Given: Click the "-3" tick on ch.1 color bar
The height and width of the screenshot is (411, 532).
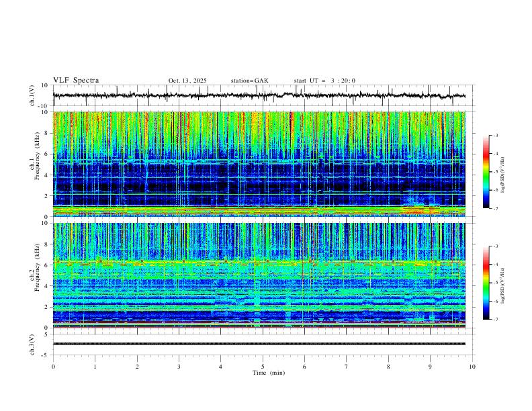Looking at the screenshot, I should click(496, 135).
